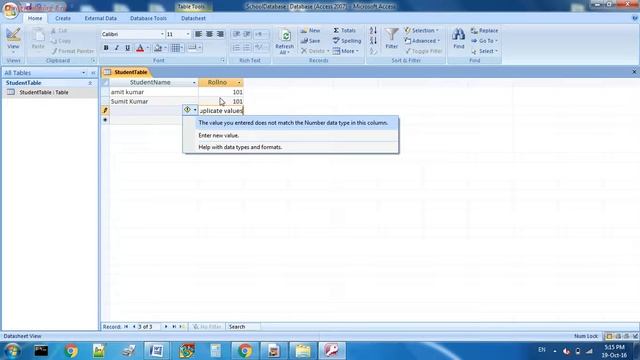
Task: Apply the font color A button
Action: point(140,48)
